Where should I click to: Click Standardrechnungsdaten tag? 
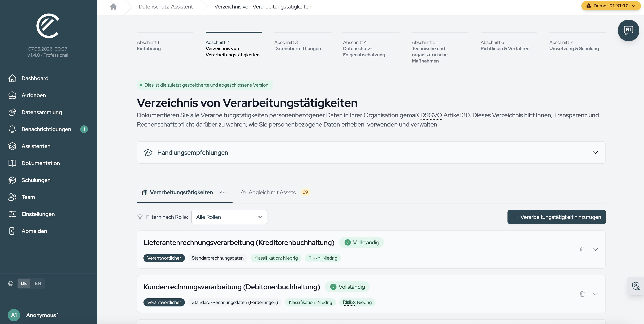[217, 258]
